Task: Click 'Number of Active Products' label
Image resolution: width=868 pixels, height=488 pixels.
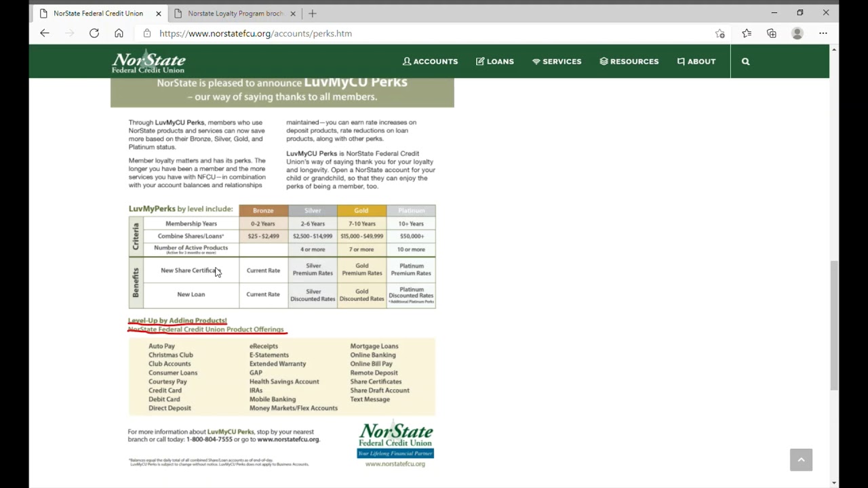Action: click(x=191, y=248)
